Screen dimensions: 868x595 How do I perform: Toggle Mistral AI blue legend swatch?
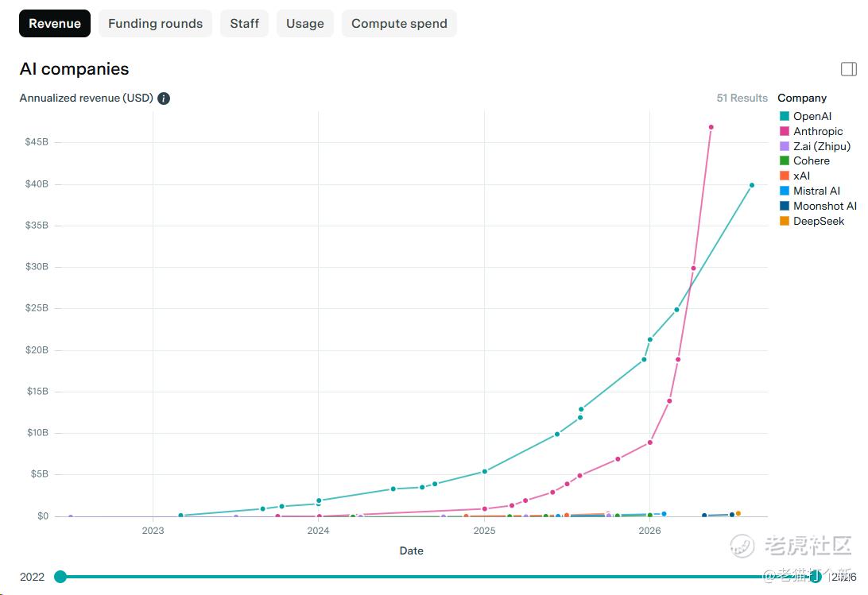coord(784,191)
